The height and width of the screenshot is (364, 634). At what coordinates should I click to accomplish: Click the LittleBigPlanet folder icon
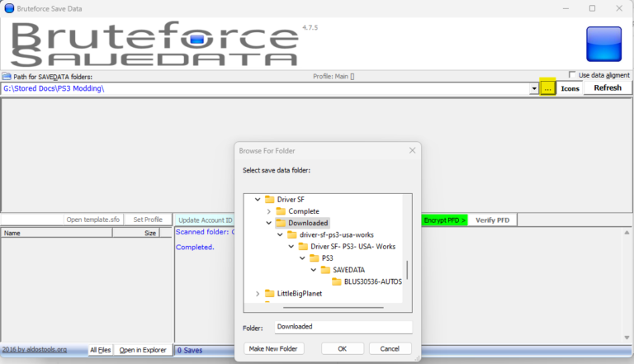click(269, 294)
